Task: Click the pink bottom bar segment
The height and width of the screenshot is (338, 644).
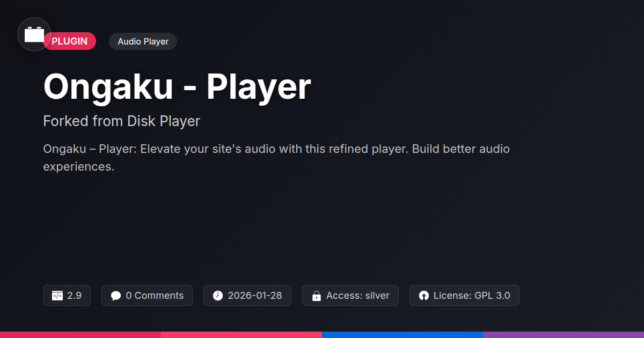Action: pyautogui.click(x=241, y=335)
